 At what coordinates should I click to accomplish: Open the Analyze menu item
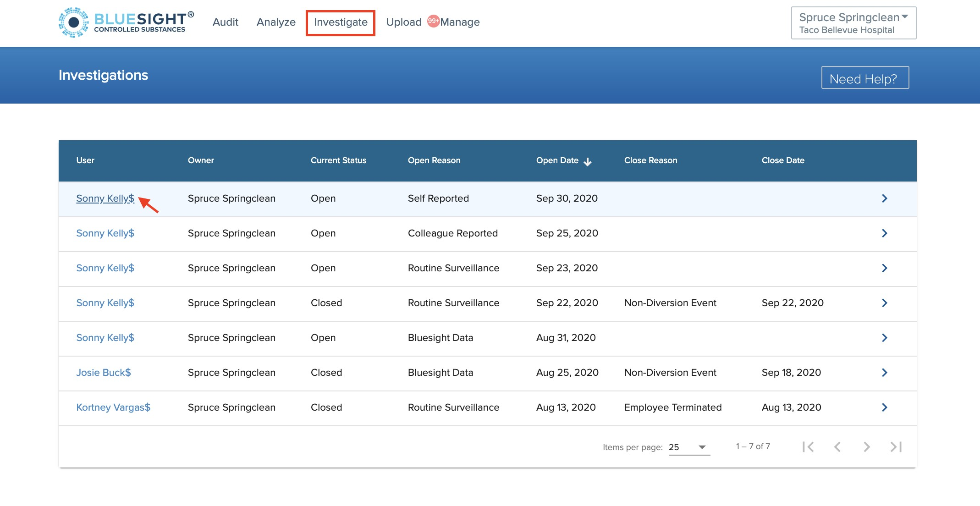[276, 22]
